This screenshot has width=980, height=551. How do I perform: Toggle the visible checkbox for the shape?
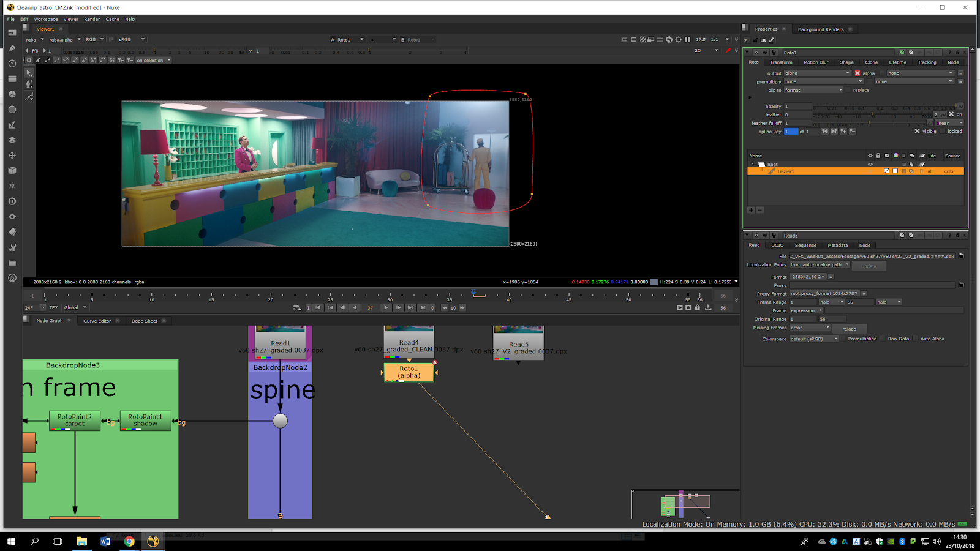coord(917,131)
